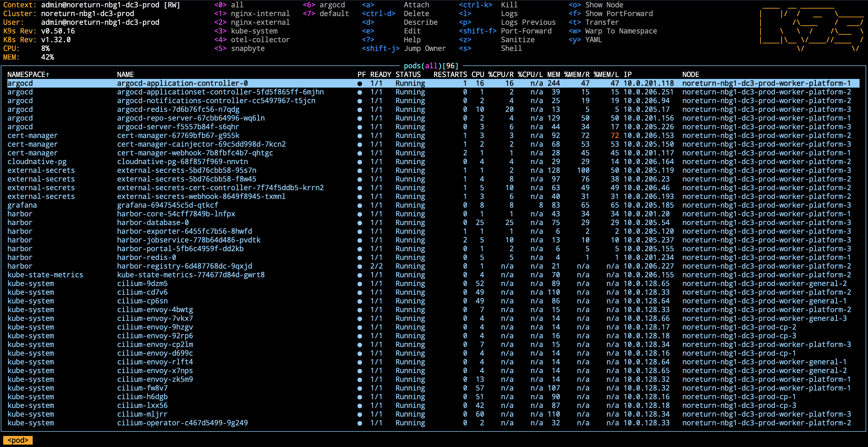868x447 pixels.
Task: Click the port-forward dot for argocd-redis pod
Action: point(360,110)
